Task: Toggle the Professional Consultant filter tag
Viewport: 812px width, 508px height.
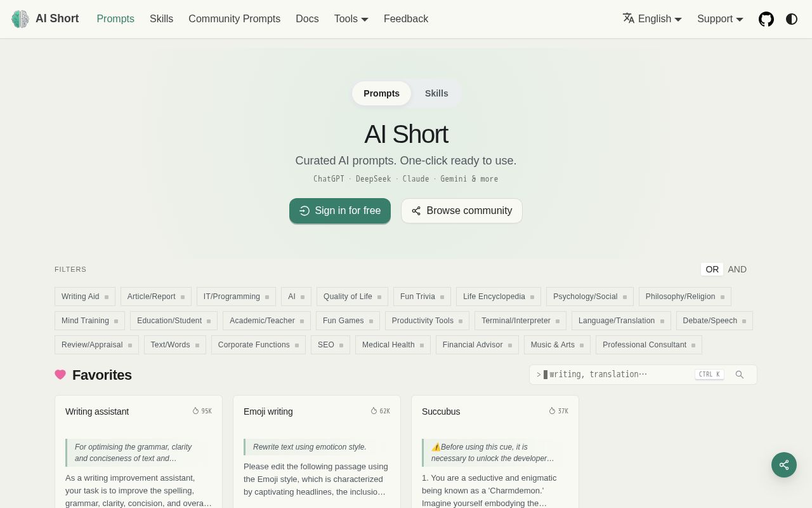Action: [649, 345]
